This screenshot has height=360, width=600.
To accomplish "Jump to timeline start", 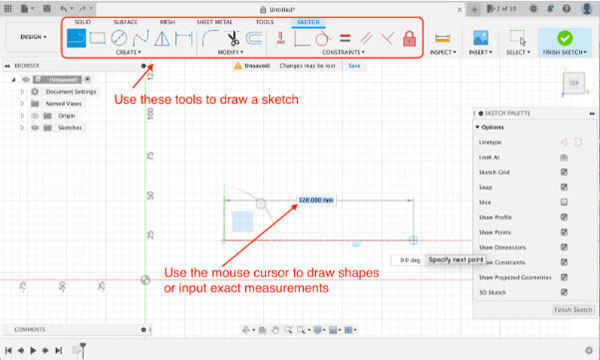I will (x=8, y=350).
